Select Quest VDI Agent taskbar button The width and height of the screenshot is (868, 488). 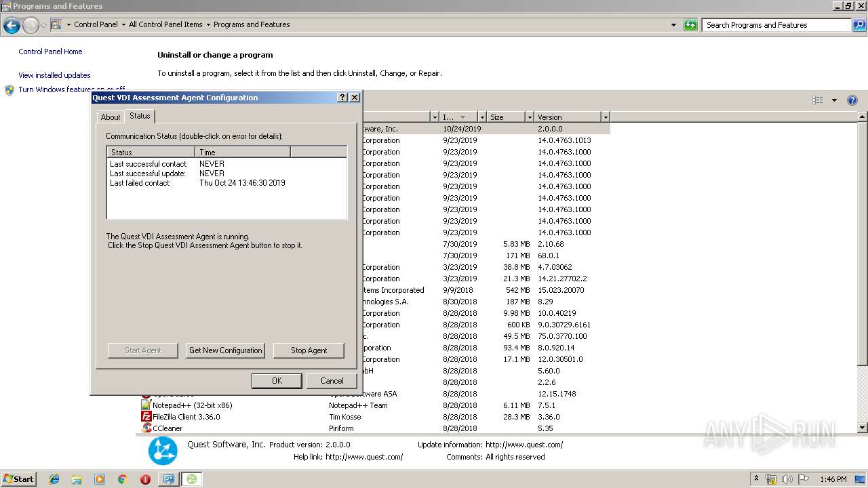click(192, 479)
